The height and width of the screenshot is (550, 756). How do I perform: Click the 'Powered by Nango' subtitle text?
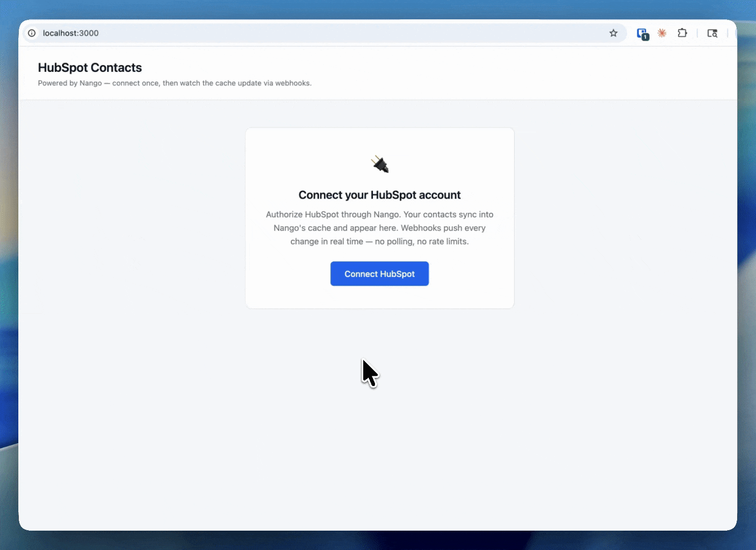[175, 83]
